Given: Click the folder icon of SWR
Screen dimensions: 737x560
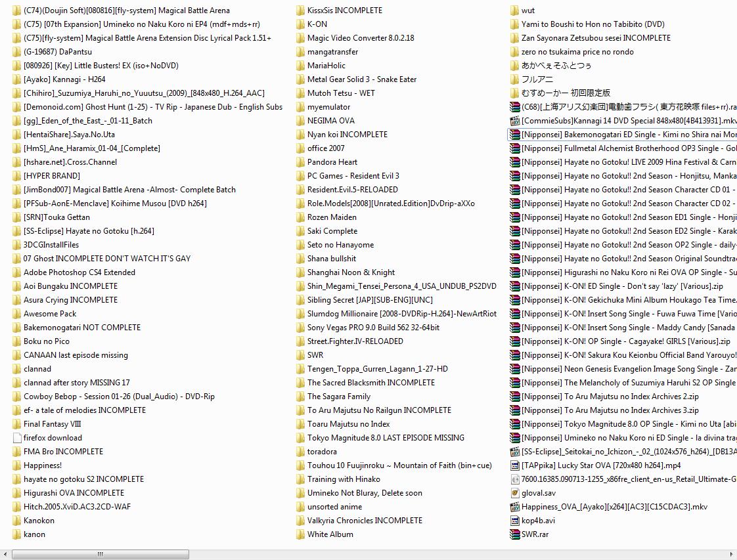Looking at the screenshot, I should (300, 355).
